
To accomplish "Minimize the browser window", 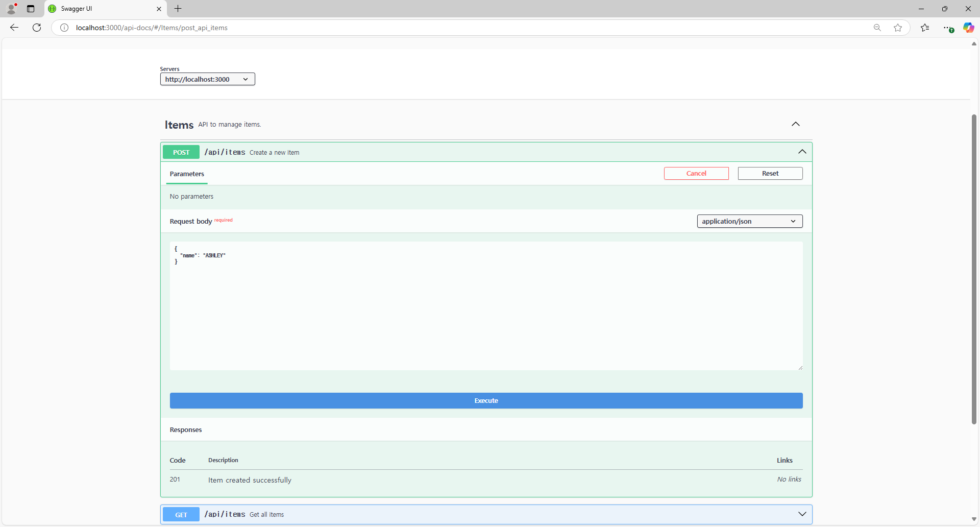I will point(921,9).
